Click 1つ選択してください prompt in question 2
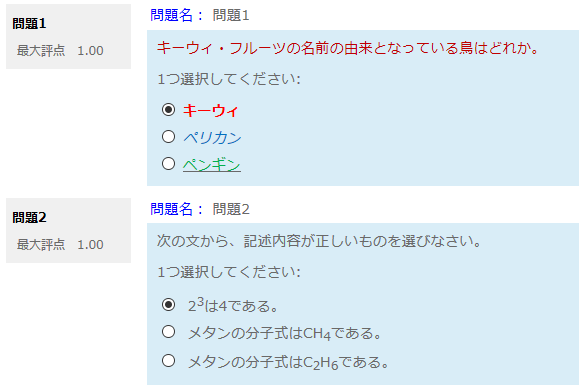This screenshot has height=391, width=579. 229,272
